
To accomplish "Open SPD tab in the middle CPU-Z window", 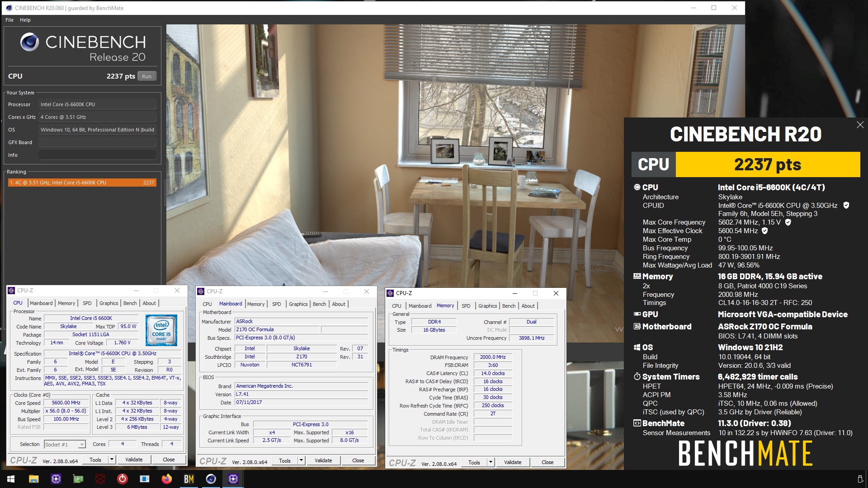I will [277, 304].
